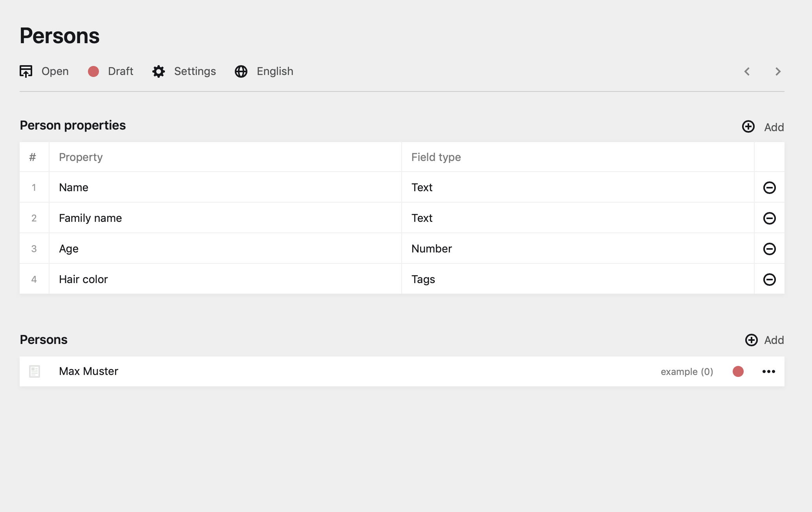This screenshot has height=512, width=812.
Task: Remove the Age property row
Action: (x=769, y=249)
